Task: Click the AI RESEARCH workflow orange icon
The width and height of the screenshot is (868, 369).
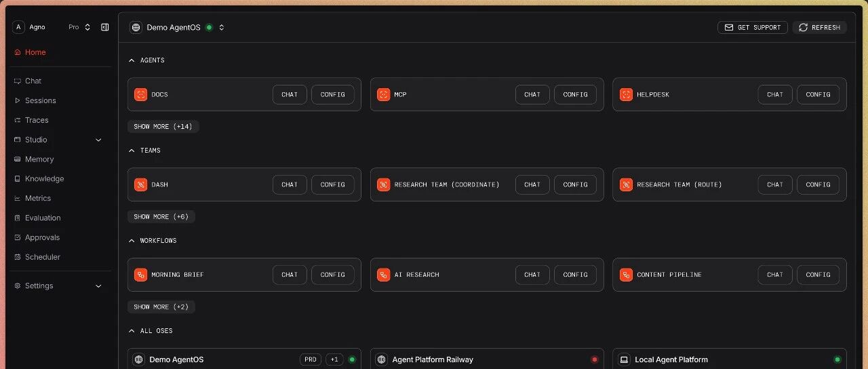Action: pyautogui.click(x=383, y=275)
